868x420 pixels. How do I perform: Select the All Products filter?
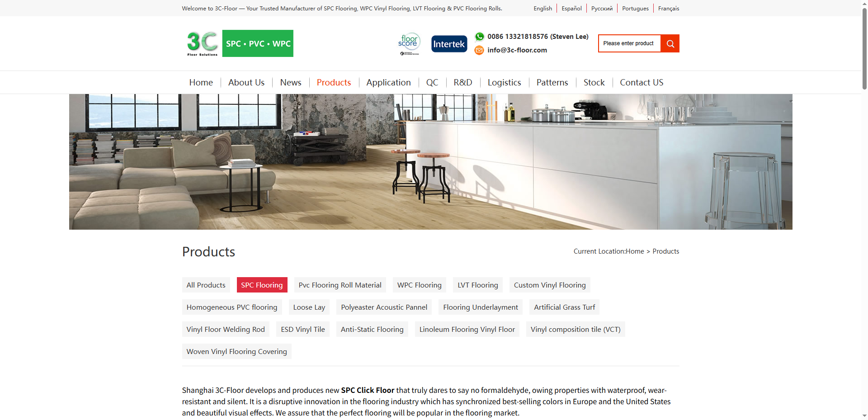pyautogui.click(x=206, y=285)
